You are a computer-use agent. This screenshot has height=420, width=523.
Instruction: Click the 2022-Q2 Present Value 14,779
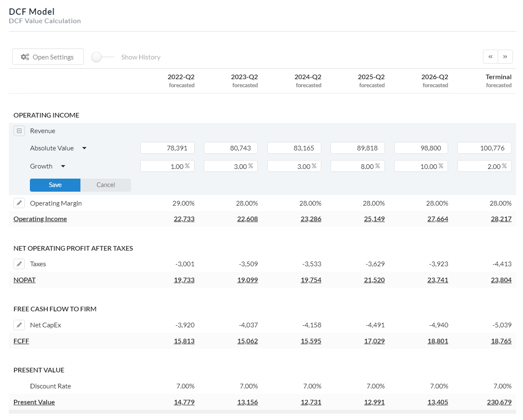pyautogui.click(x=184, y=402)
